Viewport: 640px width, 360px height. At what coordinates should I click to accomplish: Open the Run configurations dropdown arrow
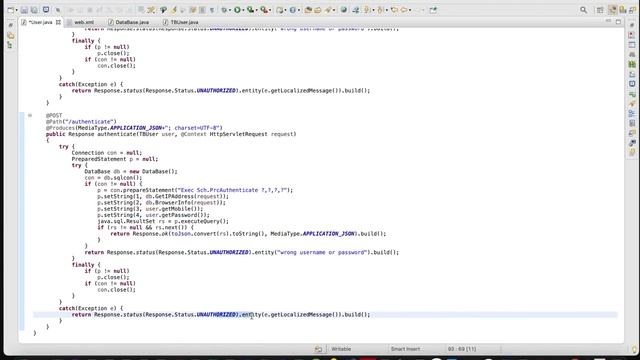pos(243,10)
